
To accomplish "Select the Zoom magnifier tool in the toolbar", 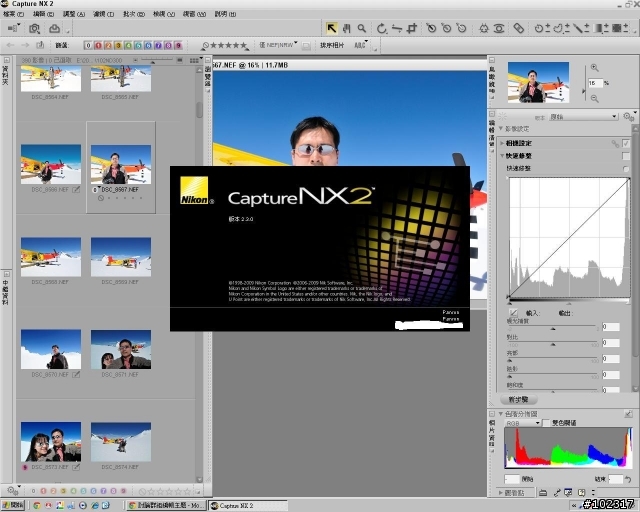I will tap(362, 28).
